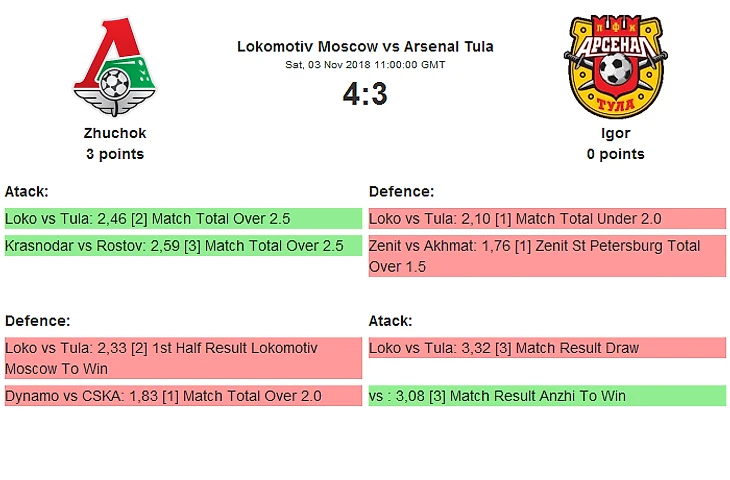The width and height of the screenshot is (730, 480).
Task: Click the Lokomotiv Moscow club logo
Action: tap(115, 67)
